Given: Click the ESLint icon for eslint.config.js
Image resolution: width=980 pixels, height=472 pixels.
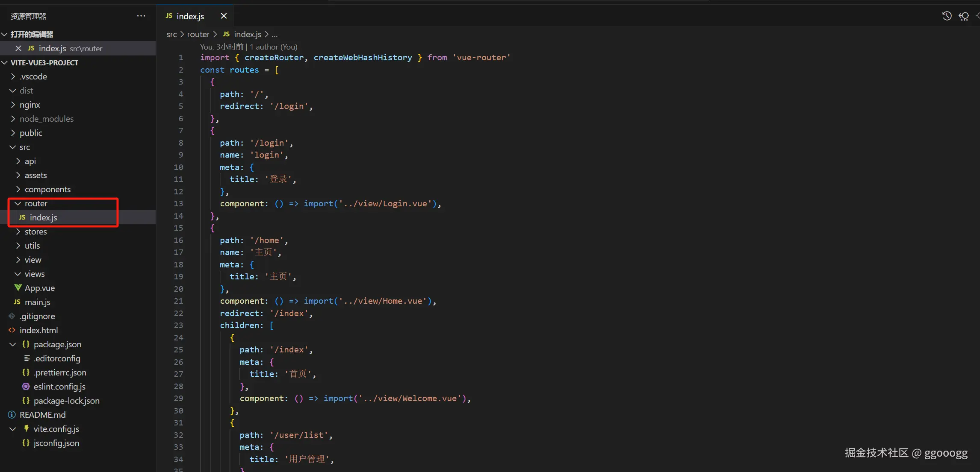Looking at the screenshot, I should 26,387.
